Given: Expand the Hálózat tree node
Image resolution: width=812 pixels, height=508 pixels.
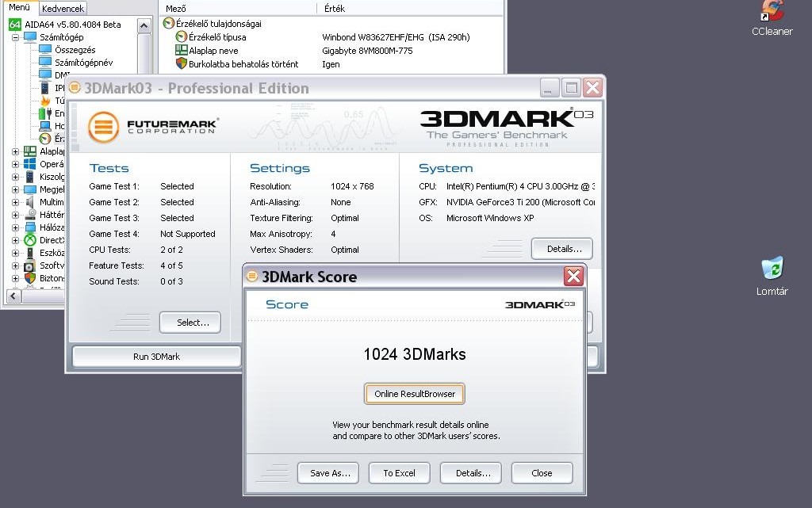Looking at the screenshot, I should pos(15,227).
